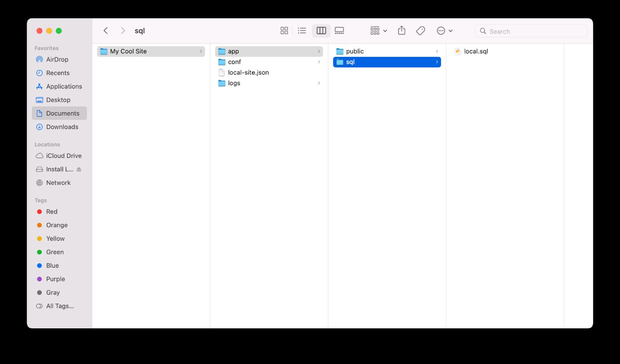This screenshot has width=620, height=364.
Task: Zoom the Finder window with green button
Action: tap(59, 31)
